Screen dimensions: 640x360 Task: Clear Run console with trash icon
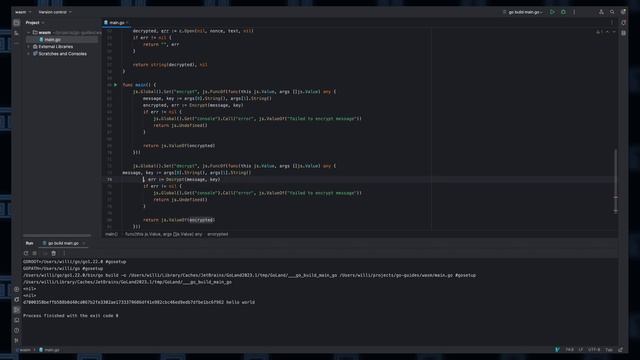pyautogui.click(x=53, y=253)
